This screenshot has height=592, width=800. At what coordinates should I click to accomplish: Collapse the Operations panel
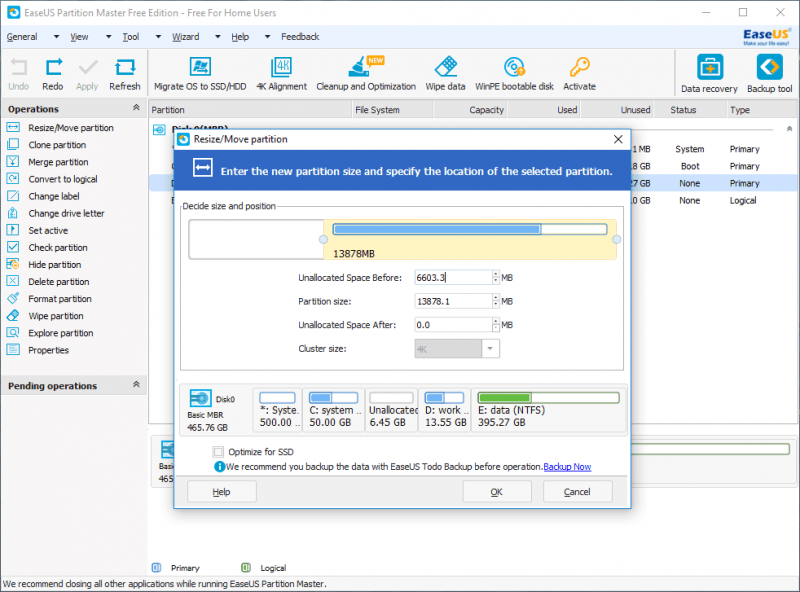(138, 108)
